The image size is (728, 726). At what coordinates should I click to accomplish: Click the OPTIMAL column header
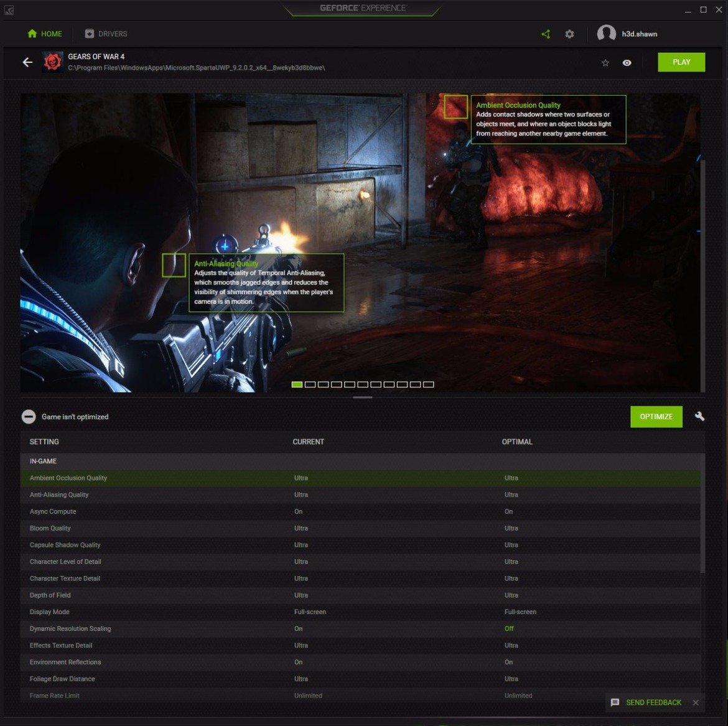[x=516, y=442]
